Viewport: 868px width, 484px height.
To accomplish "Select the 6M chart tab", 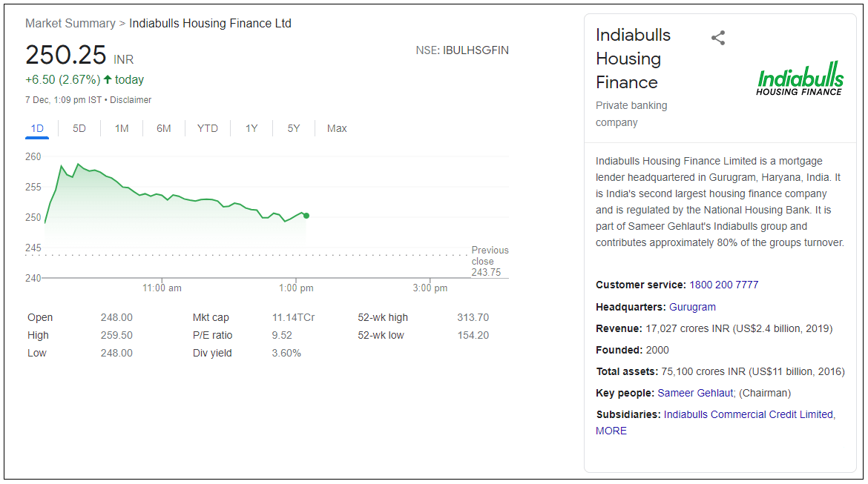I will [x=164, y=128].
